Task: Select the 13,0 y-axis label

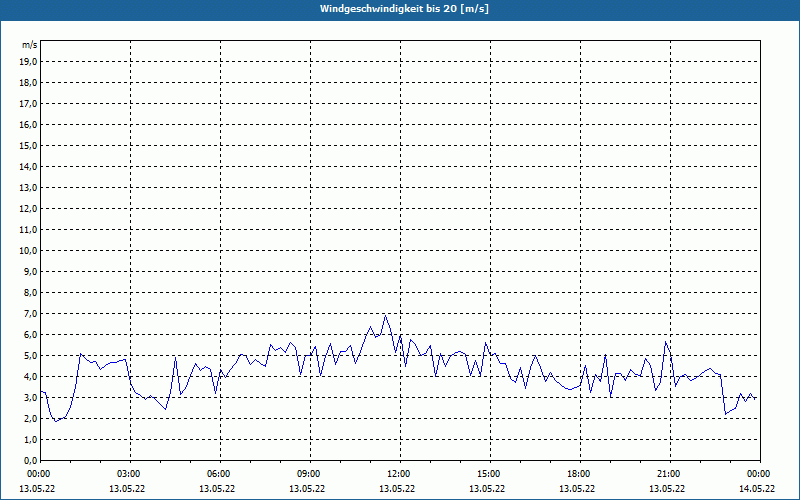Action: click(x=29, y=188)
